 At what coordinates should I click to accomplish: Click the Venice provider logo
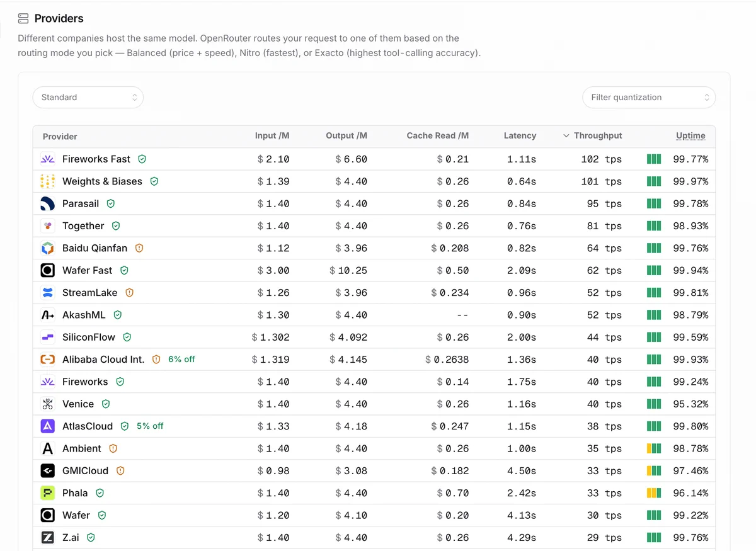(48, 404)
